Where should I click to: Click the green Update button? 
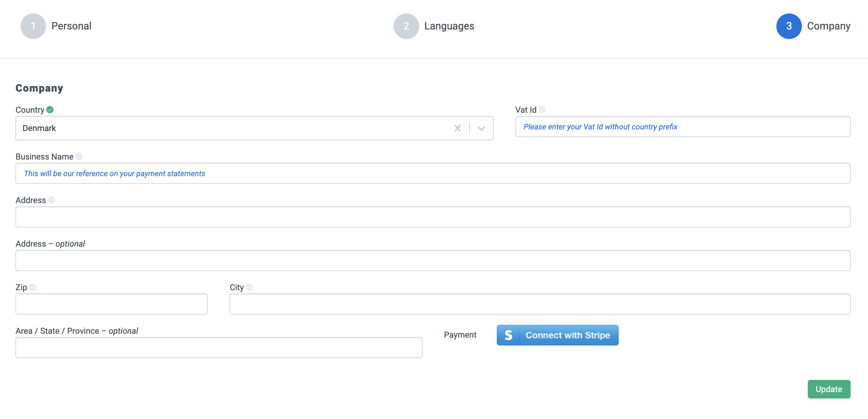click(829, 389)
